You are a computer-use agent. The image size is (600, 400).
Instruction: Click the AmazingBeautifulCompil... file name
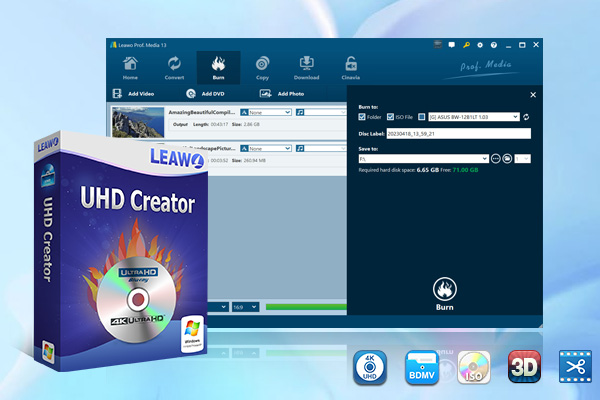coord(202,112)
